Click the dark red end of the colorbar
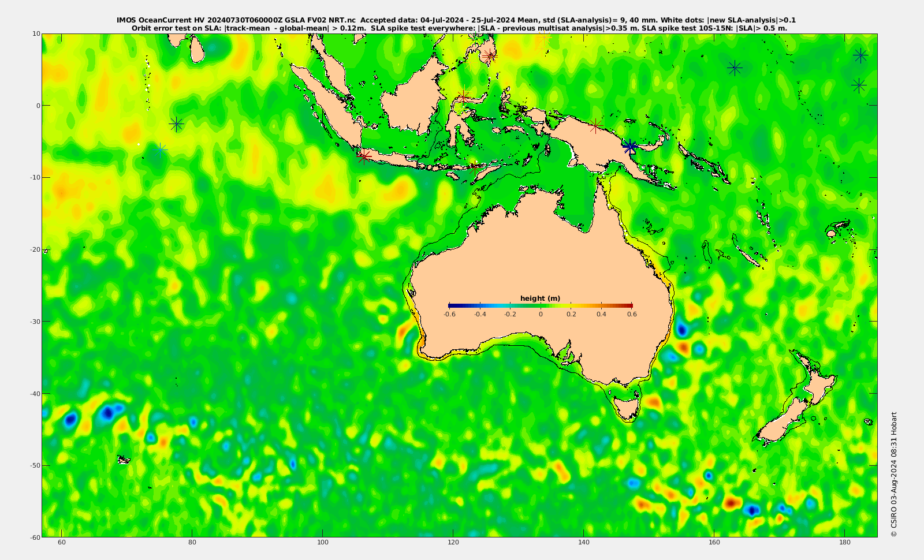The width and height of the screenshot is (924, 560). pos(629,305)
